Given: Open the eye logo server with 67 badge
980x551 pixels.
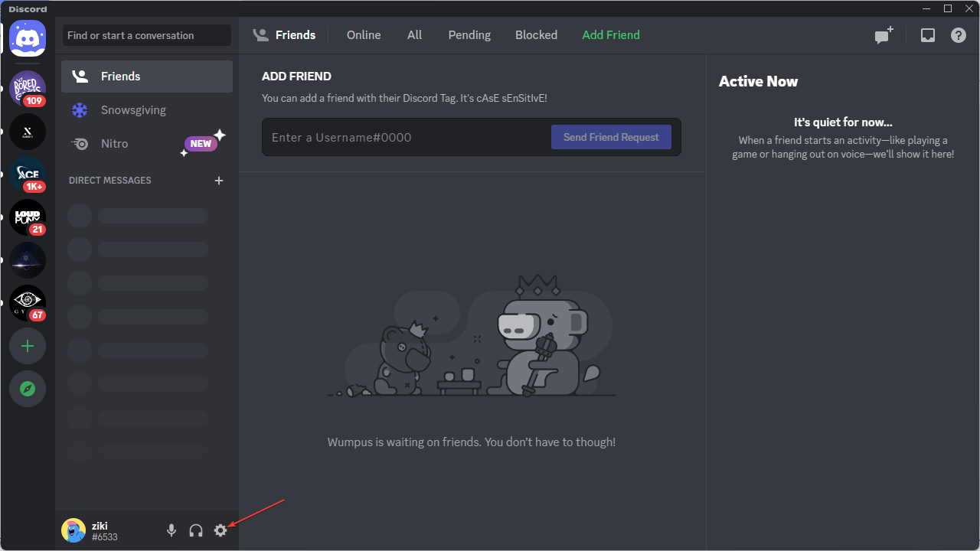Looking at the screenshot, I should click(x=28, y=303).
